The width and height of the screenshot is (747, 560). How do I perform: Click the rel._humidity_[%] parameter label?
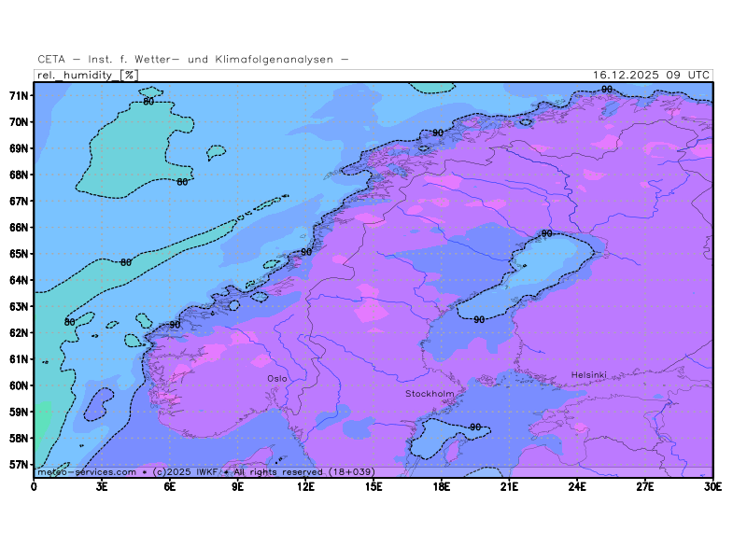click(87, 75)
